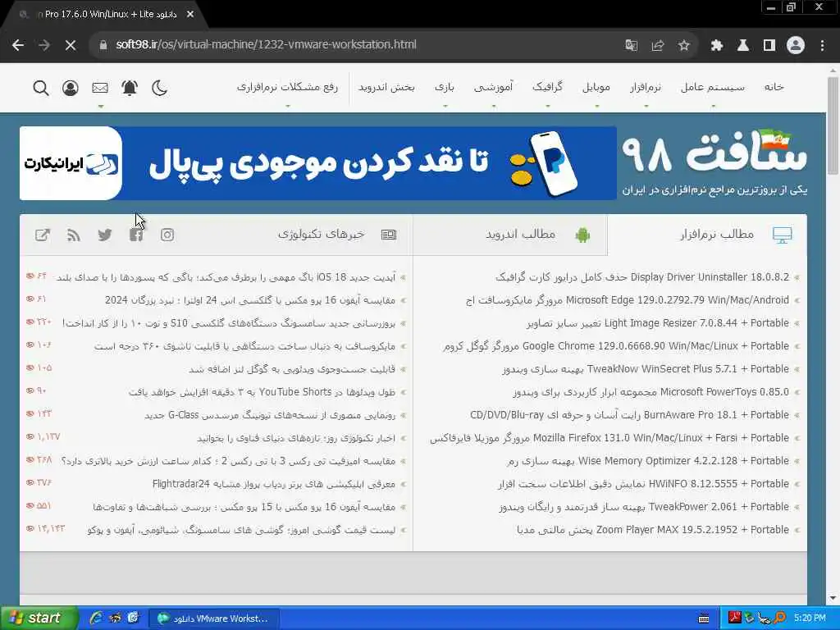Translate this page icon in address bar
The width and height of the screenshot is (840, 630).
tap(631, 46)
